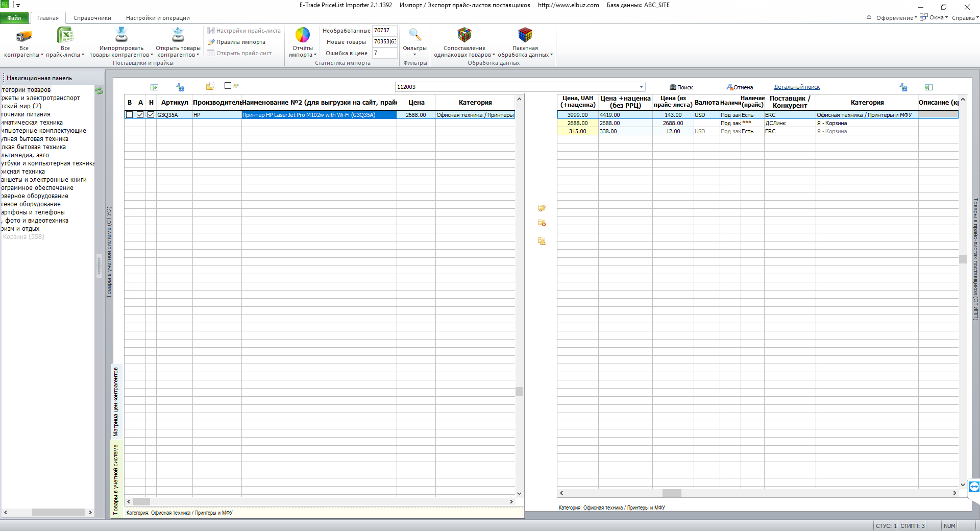Open Отчёты импорта pie chart icon

[303, 35]
